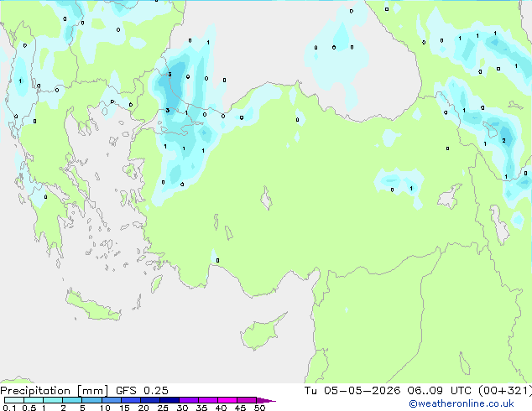Image resolution: width=532 pixels, height=411 pixels.
Task: Pick the 10–15 mm legend color box
Action: [x=112, y=400]
